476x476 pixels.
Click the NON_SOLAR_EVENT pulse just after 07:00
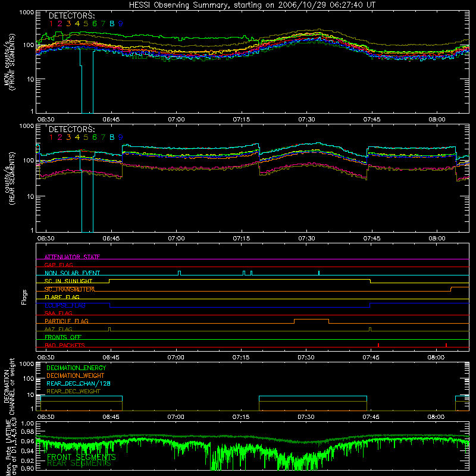(x=180, y=273)
